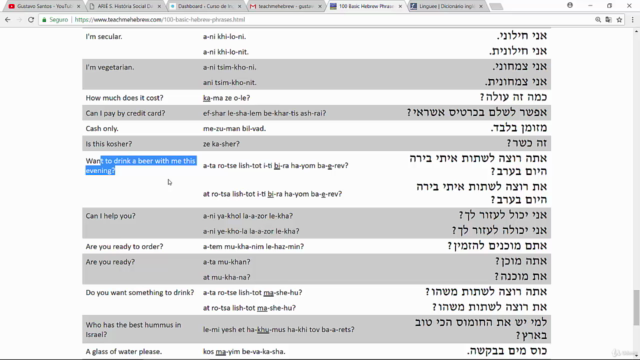Click "ef-shar le-sha-lem be-khar-tis ash-rai?"
The height and width of the screenshot is (360, 640).
point(264,113)
